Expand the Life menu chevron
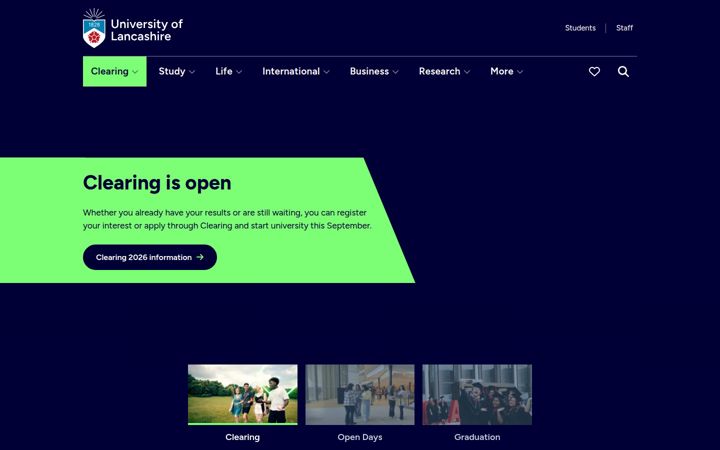This screenshot has height=450, width=720. [239, 72]
